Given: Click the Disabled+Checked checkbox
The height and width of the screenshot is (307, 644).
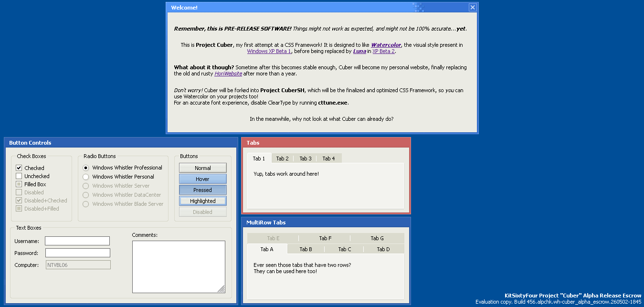Looking at the screenshot, I should 19,201.
